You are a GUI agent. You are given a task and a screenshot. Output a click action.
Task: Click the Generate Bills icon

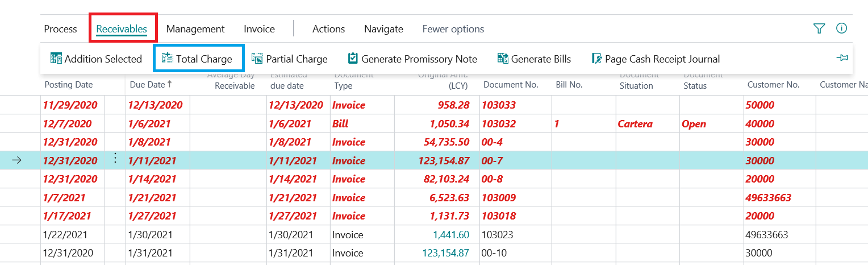tap(503, 59)
